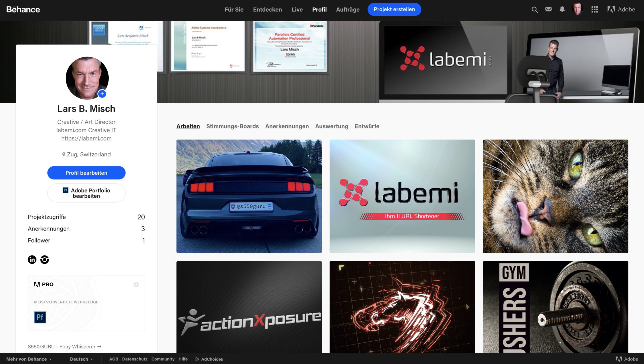Open Aufträge in the navigation
The height and width of the screenshot is (364, 644).
348,10
